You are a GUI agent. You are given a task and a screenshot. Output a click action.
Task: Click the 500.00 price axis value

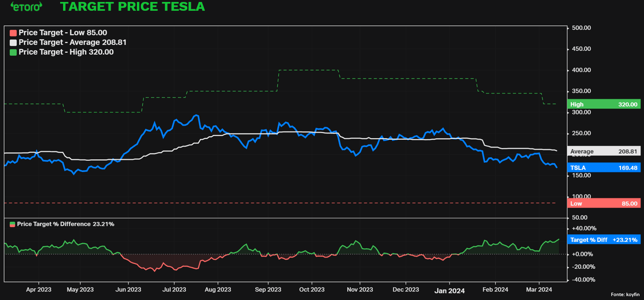pos(581,28)
